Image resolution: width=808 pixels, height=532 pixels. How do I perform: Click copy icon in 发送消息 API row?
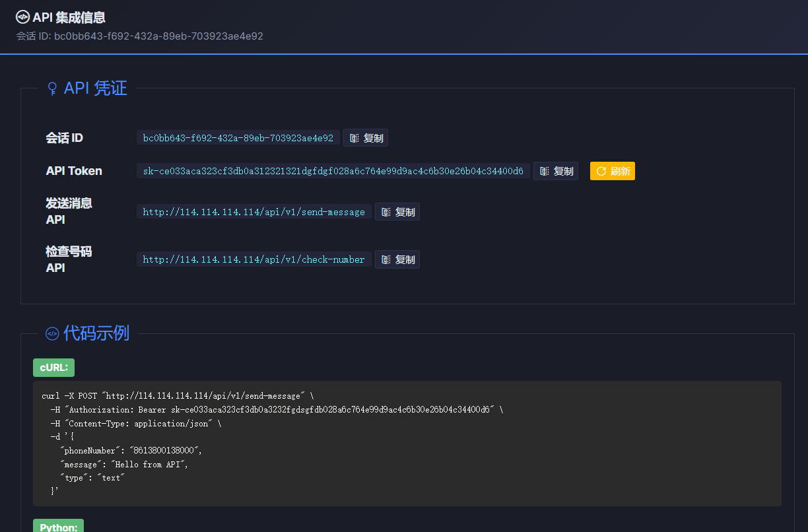pyautogui.click(x=386, y=212)
